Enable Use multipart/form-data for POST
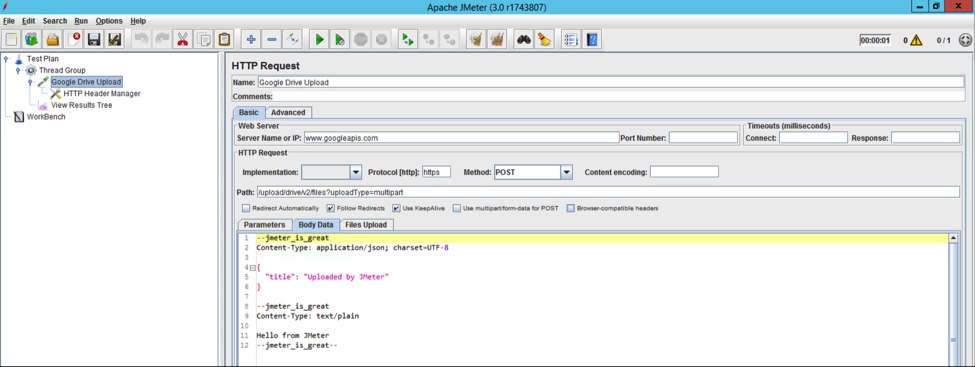 pos(457,208)
